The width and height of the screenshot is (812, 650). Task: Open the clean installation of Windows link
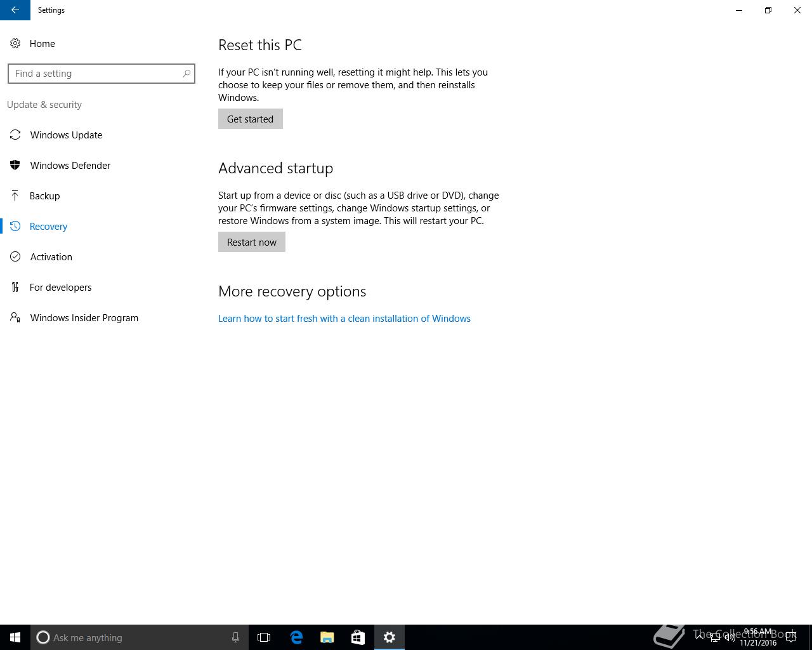coord(344,319)
